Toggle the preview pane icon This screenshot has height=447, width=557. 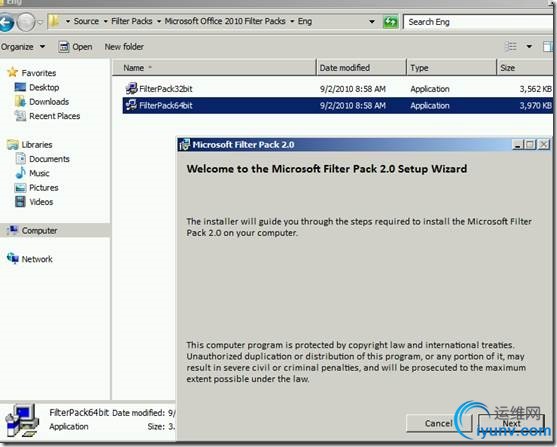[x=548, y=47]
